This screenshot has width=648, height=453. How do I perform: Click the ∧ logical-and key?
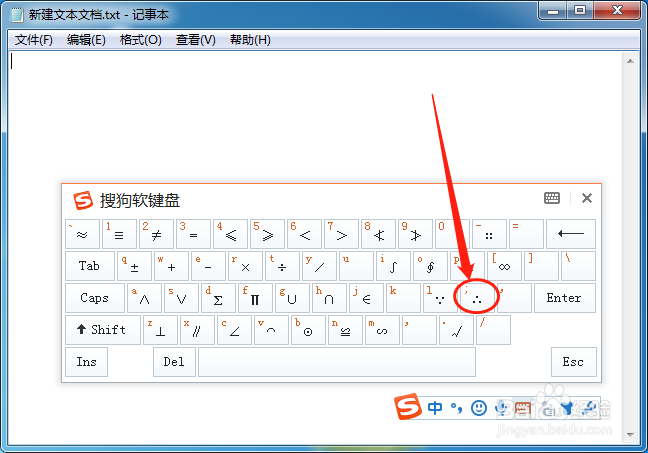(144, 298)
